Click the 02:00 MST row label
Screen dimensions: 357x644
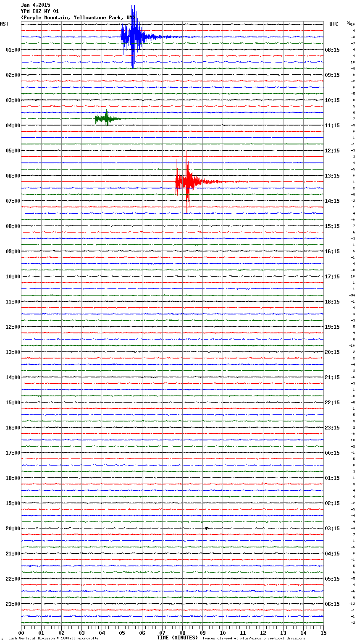point(13,75)
